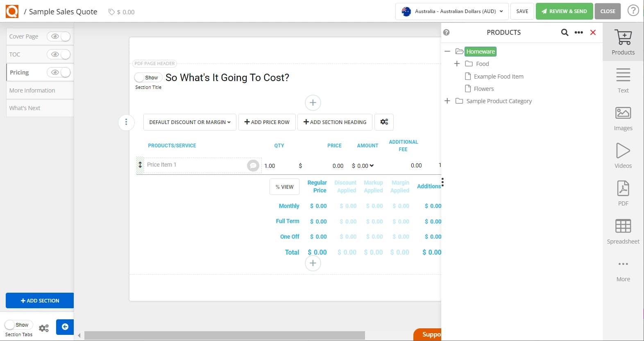
Task: Click the reorder handle of Price Item 1
Action: [x=140, y=165]
